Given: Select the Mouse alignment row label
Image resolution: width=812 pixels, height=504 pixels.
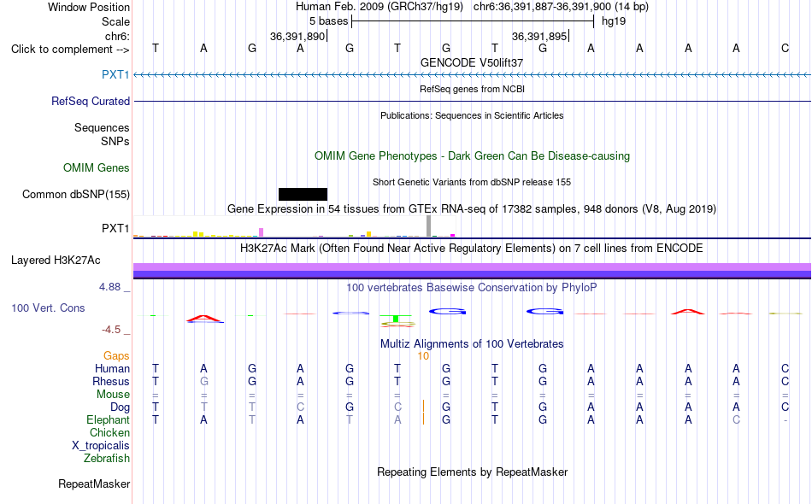Looking at the screenshot, I should 113,395.
